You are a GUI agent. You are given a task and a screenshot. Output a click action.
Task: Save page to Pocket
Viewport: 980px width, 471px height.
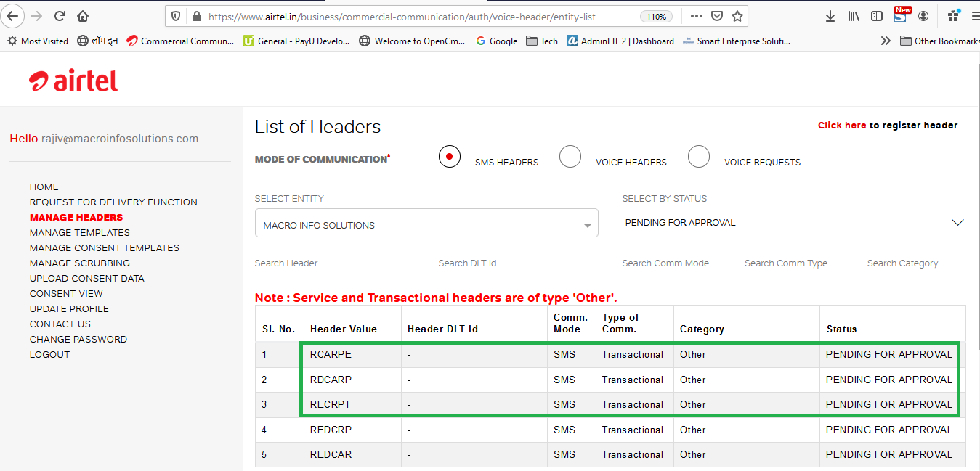point(716,16)
